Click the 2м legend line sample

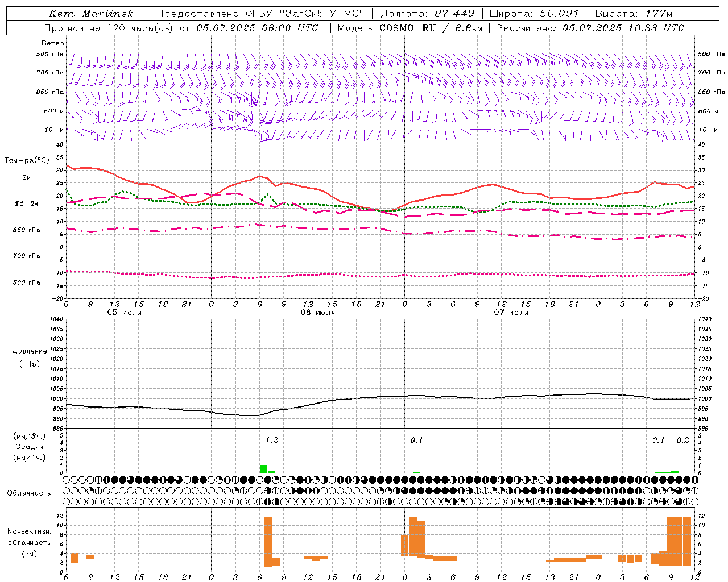26,184
